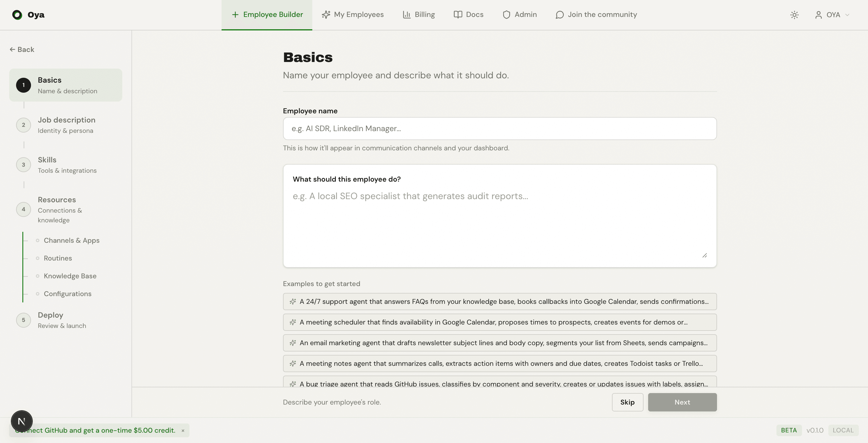Switch to the Employee Builder tab
The height and width of the screenshot is (443, 868).
click(x=267, y=14)
